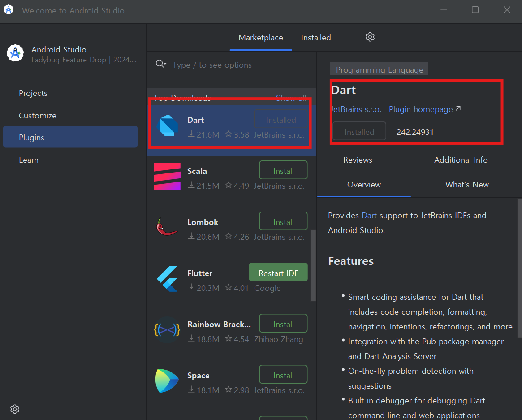Switch to the Installed tab
This screenshot has height=420, width=522.
pos(316,38)
